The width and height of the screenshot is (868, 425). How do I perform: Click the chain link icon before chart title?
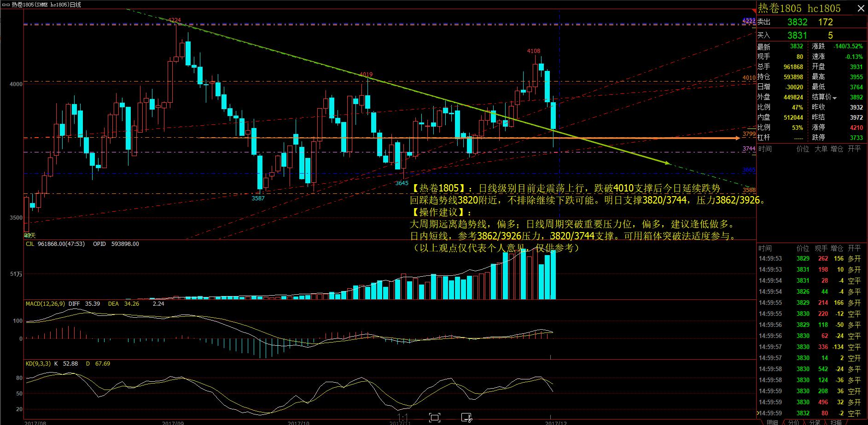click(x=6, y=5)
